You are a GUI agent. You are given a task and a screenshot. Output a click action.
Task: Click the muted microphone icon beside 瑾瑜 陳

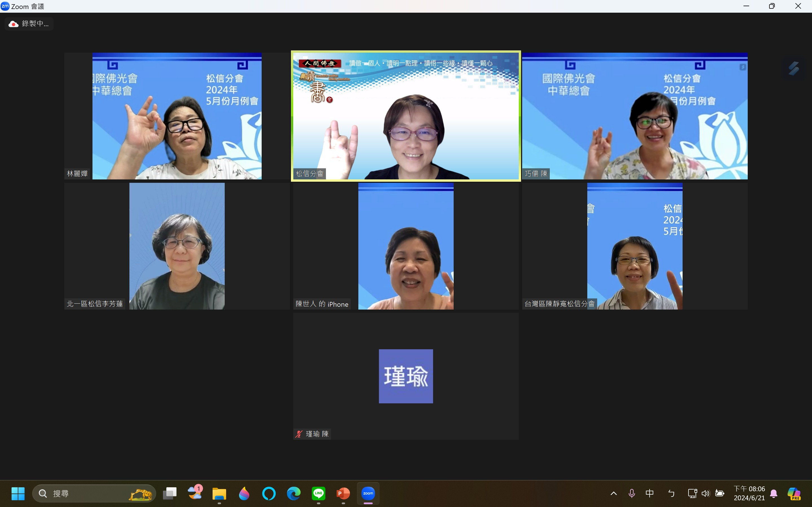click(299, 434)
